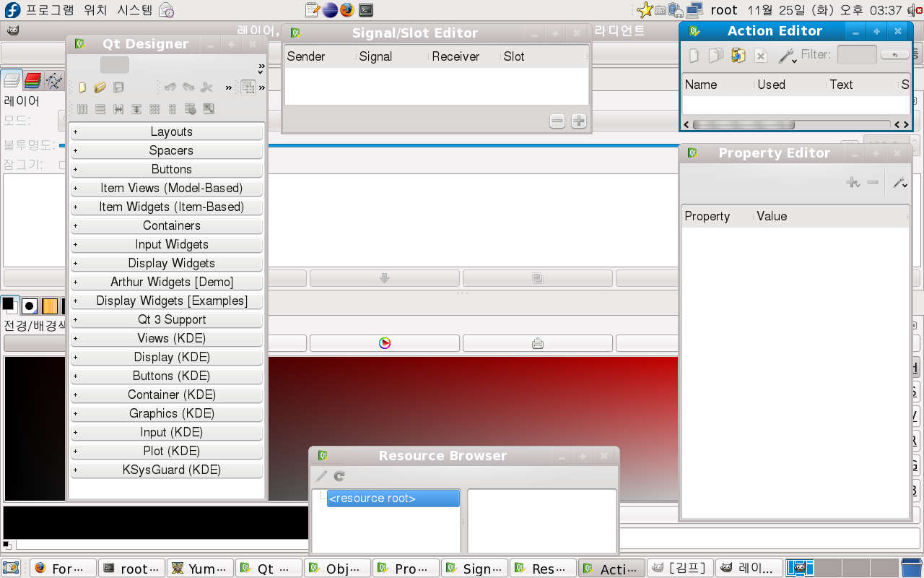Open the wrench configure dropdown in Action Editor
924x578 pixels.
(787, 56)
